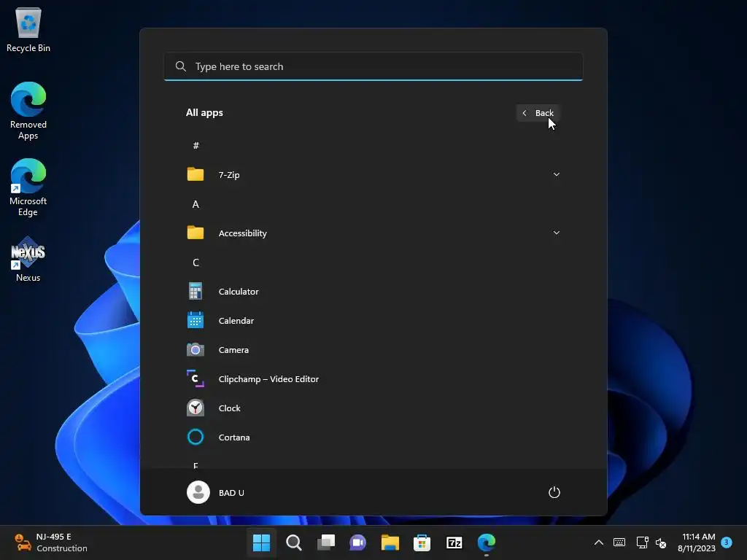Select the # letter header
Screen dimensions: 747x560
tap(196, 146)
